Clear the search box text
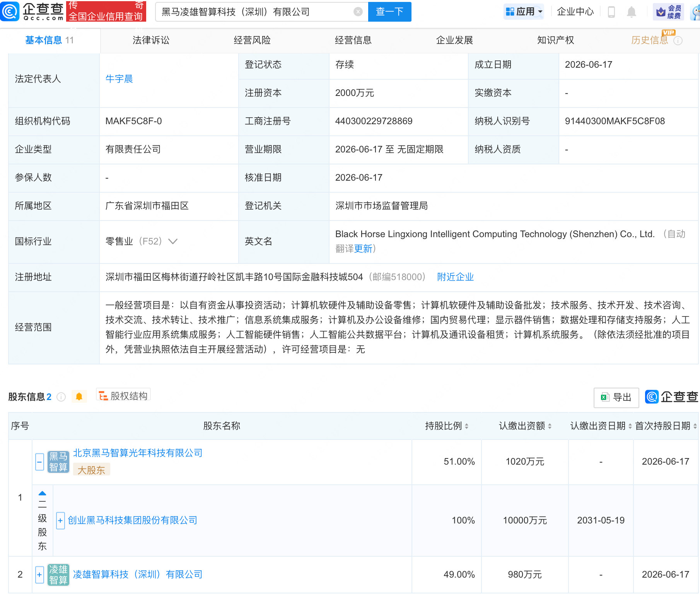This screenshot has width=700, height=595. (x=358, y=12)
